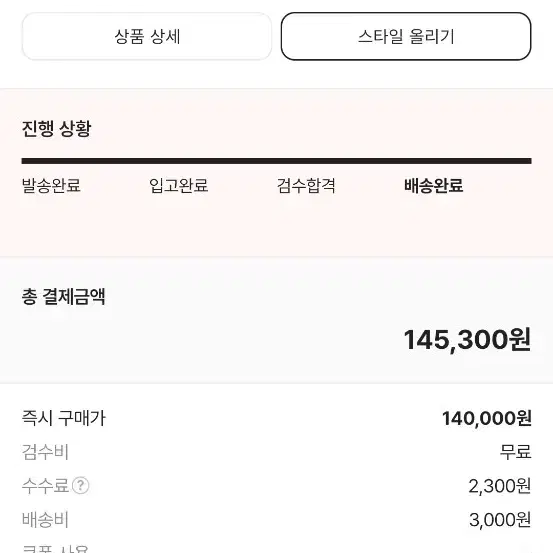Click the 수수료 question mark help icon
The width and height of the screenshot is (553, 553).
80,485
